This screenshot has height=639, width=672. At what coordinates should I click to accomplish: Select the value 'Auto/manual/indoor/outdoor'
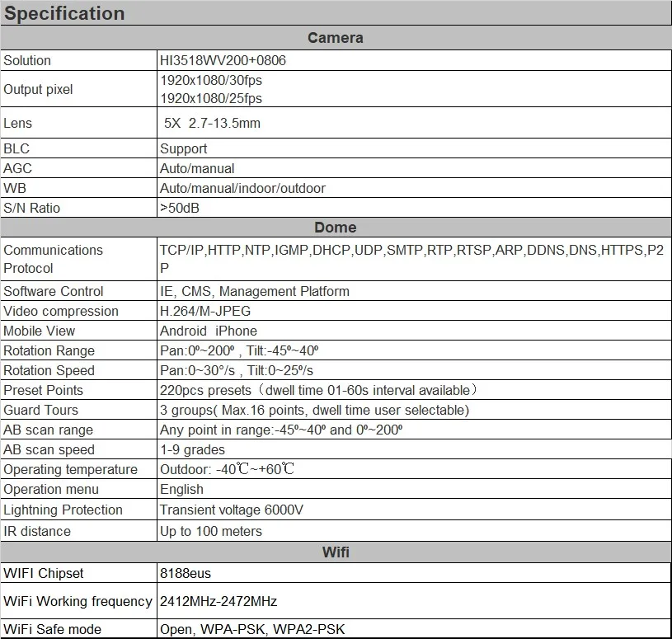click(x=242, y=188)
